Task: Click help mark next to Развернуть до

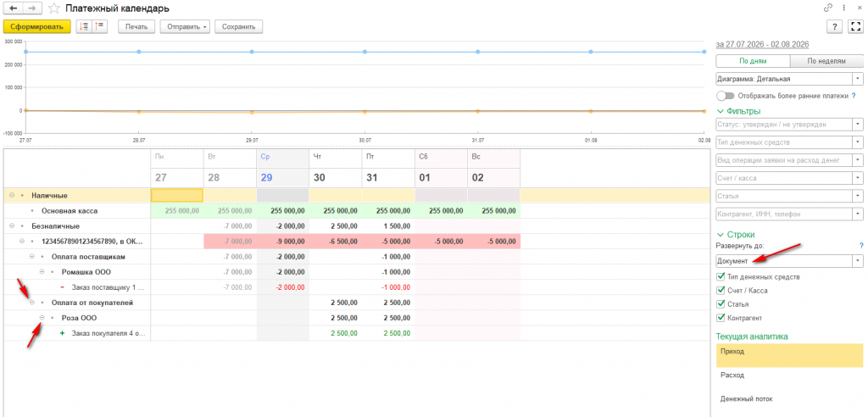Action: 861,245
